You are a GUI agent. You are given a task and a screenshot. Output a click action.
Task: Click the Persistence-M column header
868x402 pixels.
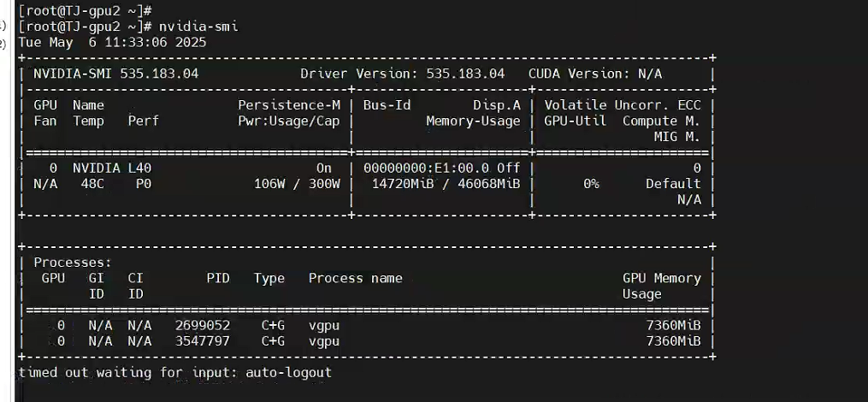tap(289, 105)
